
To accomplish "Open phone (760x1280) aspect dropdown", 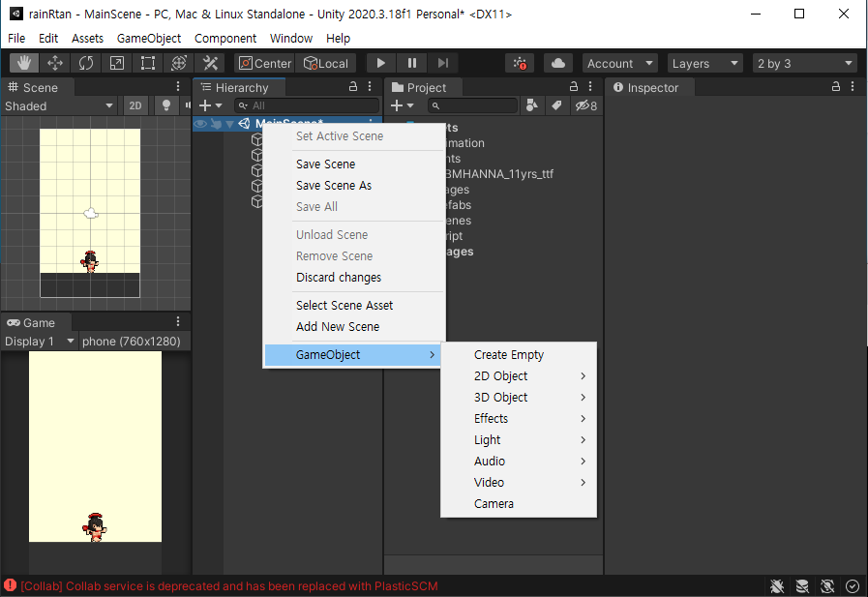I will tap(134, 342).
